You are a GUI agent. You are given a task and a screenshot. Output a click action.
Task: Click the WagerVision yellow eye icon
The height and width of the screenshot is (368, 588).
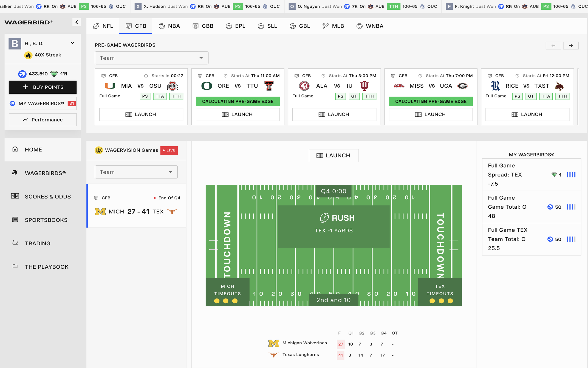tap(99, 150)
